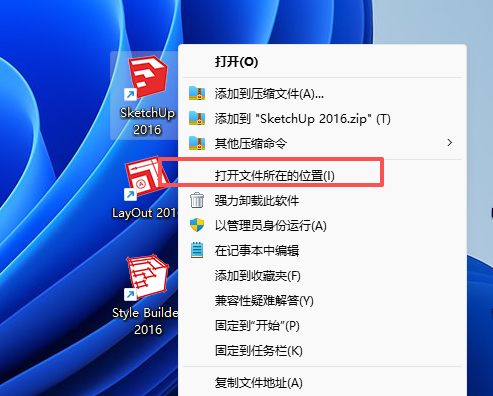Click the notepad icon for 在记事本中编辑
The height and width of the screenshot is (396, 493).
[197, 250]
